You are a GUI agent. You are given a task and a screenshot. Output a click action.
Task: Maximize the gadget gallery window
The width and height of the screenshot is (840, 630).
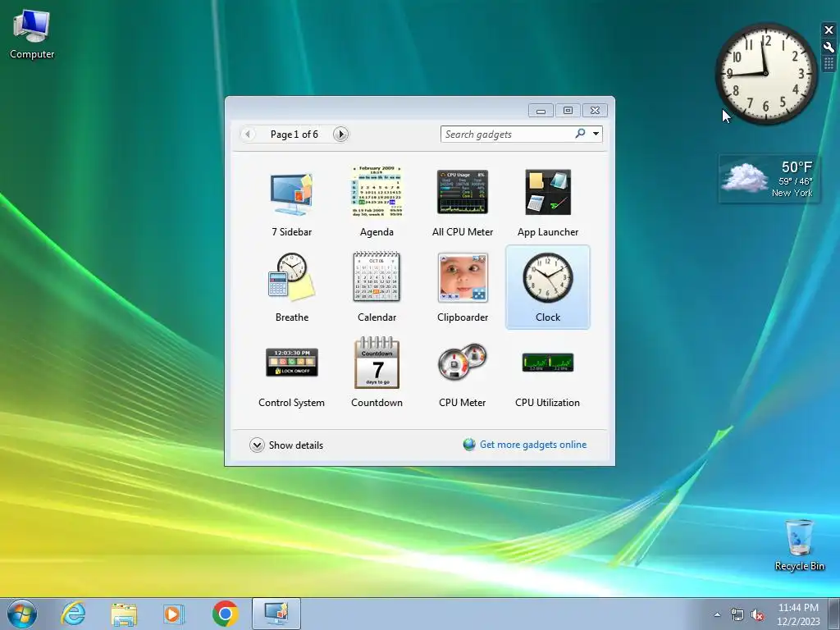click(568, 111)
